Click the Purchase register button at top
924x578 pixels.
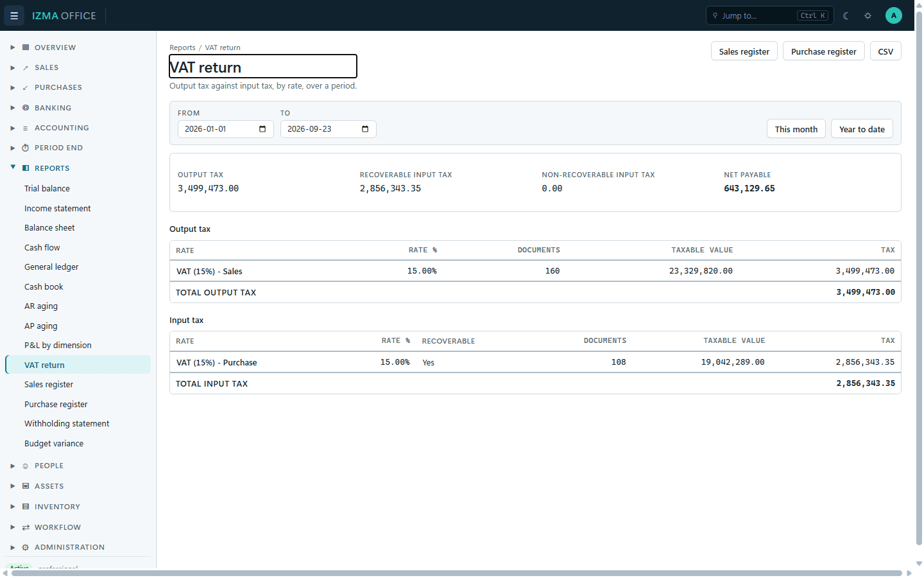(x=824, y=51)
